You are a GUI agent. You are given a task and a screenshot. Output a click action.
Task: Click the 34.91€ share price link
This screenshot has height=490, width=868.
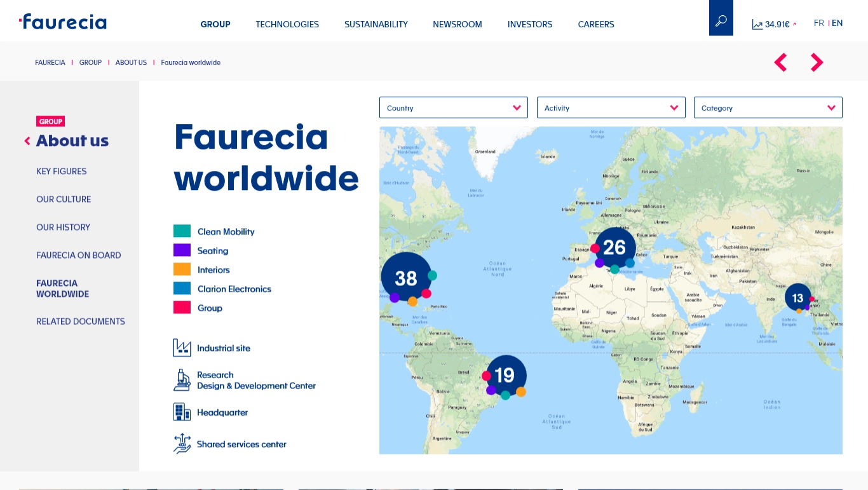click(777, 25)
